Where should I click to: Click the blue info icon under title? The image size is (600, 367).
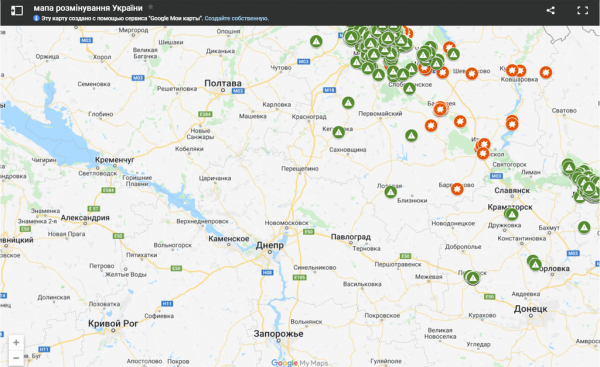(x=36, y=18)
